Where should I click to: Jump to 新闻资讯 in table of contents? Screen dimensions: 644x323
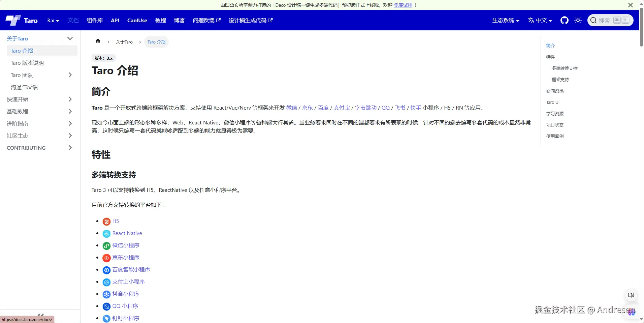(555, 91)
